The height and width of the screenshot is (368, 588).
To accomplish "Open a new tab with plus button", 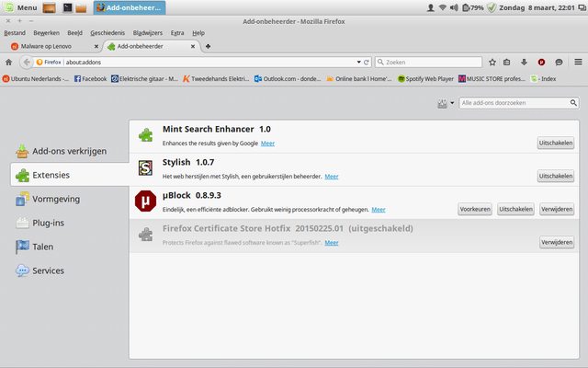I will click(208, 47).
